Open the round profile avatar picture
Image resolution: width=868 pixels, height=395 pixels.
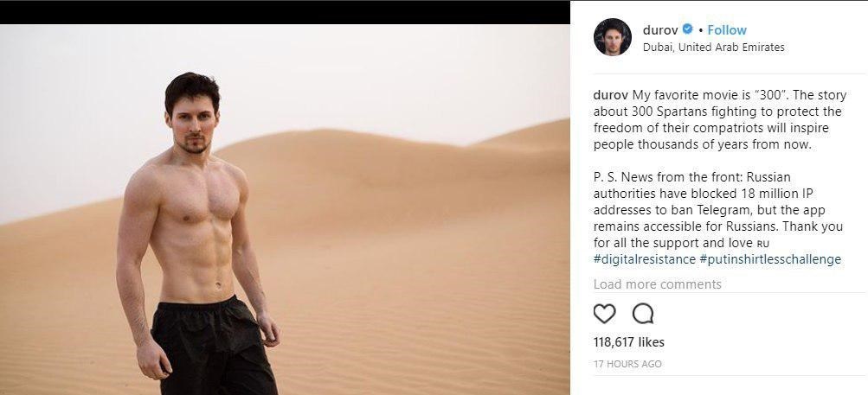(612, 37)
